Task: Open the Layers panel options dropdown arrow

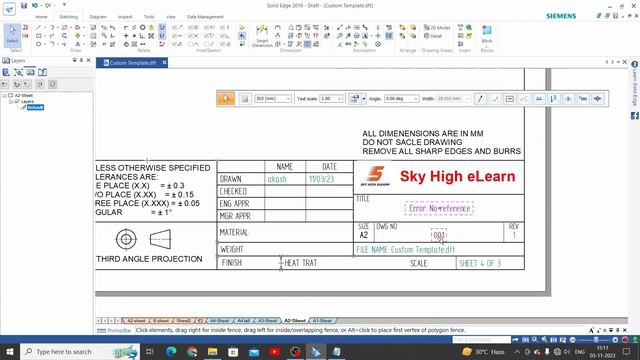Action: pyautogui.click(x=74, y=60)
